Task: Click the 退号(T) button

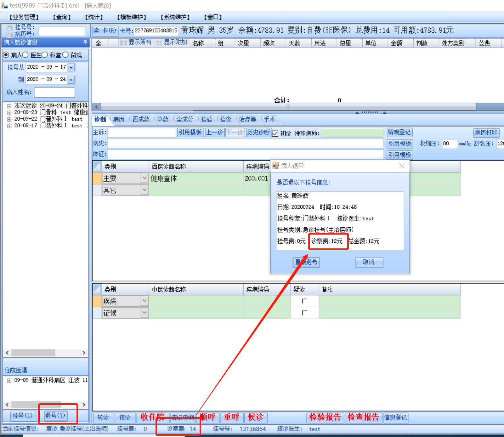Action: tap(55, 416)
